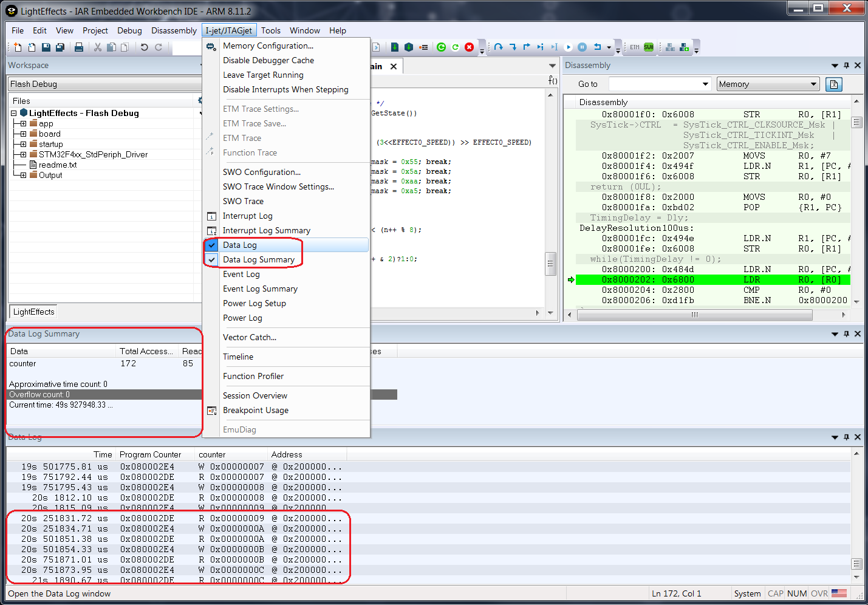This screenshot has height=605, width=868.
Task: Click the Save All toolbar icon
Action: [60, 47]
